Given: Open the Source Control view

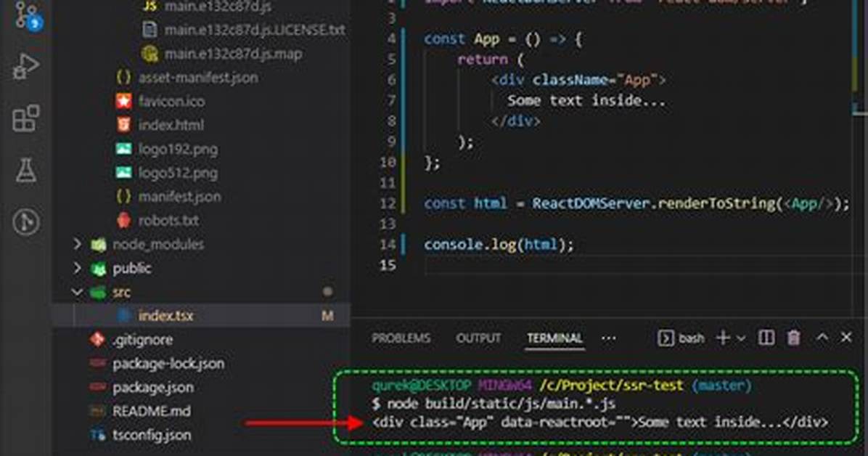Looking at the screenshot, I should coord(27,15).
